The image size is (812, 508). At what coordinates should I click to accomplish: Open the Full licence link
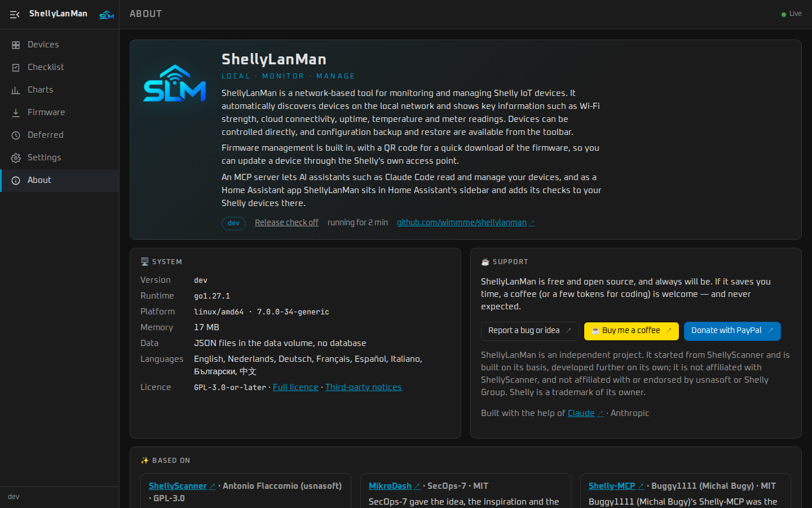point(295,387)
